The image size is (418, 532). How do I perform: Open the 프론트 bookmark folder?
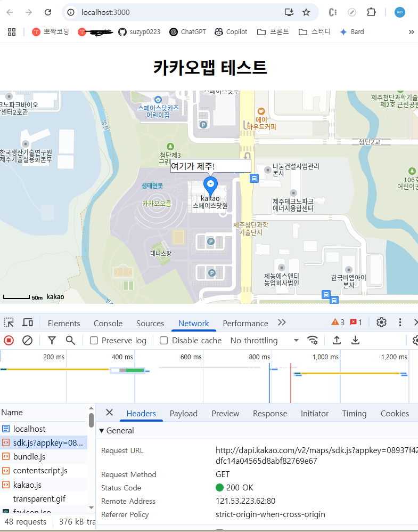(x=273, y=32)
